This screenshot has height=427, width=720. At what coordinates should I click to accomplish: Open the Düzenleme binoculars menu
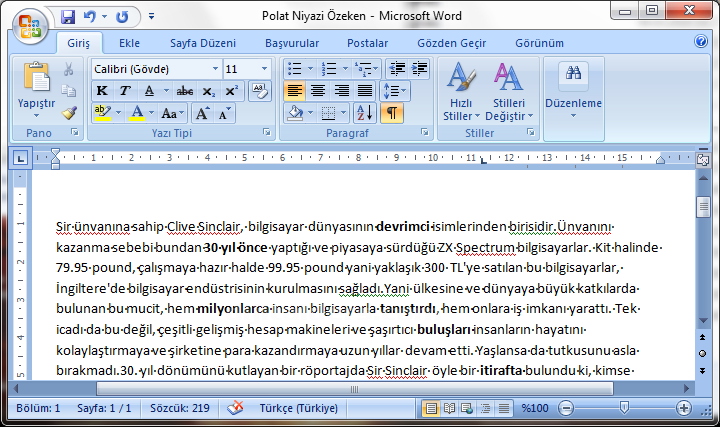tap(574, 90)
